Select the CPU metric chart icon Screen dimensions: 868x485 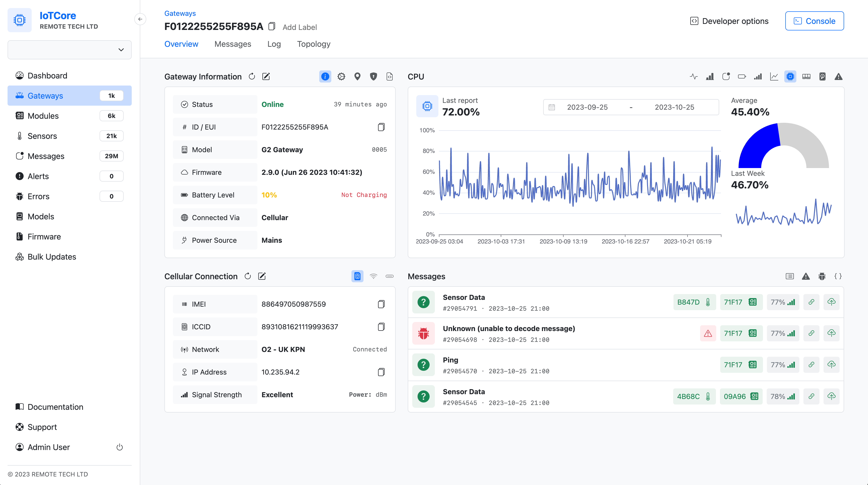click(x=790, y=76)
